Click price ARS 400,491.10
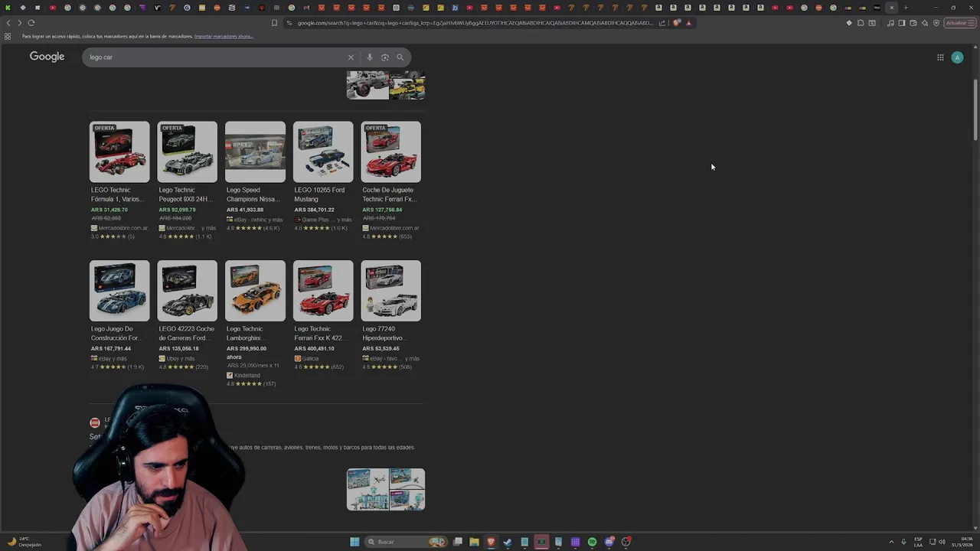This screenshot has width=980, height=551. [x=314, y=349]
